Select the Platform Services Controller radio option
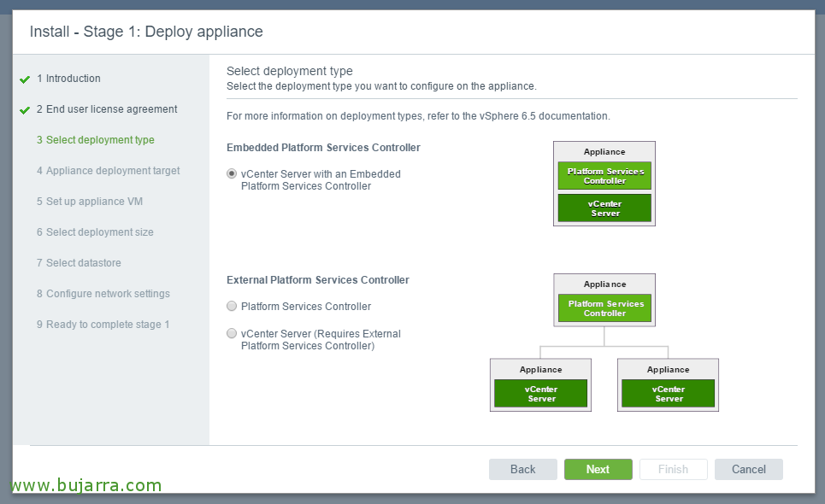The height and width of the screenshot is (504, 825). (x=232, y=306)
